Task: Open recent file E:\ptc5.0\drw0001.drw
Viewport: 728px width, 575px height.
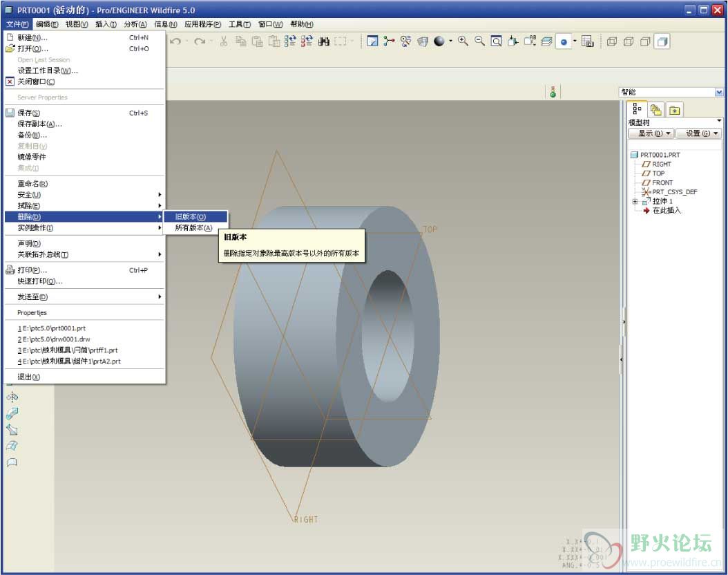Action: point(84,339)
